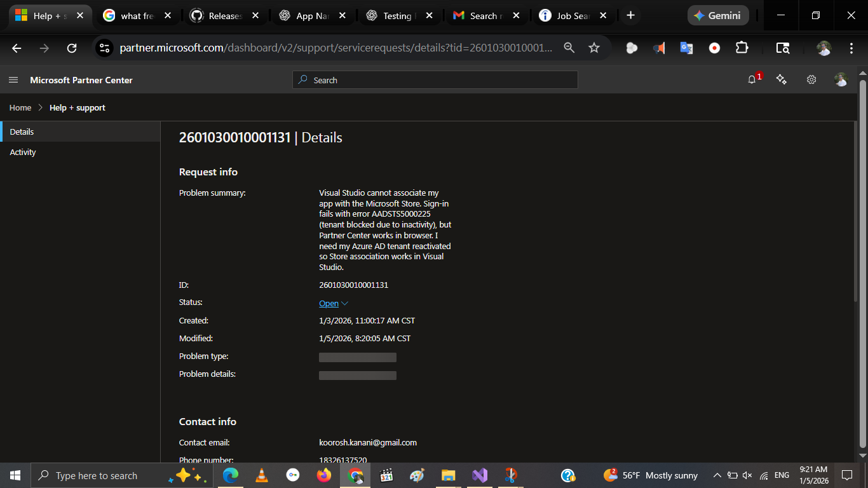This screenshot has width=868, height=488.
Task: Click the megaphone extension icon
Action: 660,48
